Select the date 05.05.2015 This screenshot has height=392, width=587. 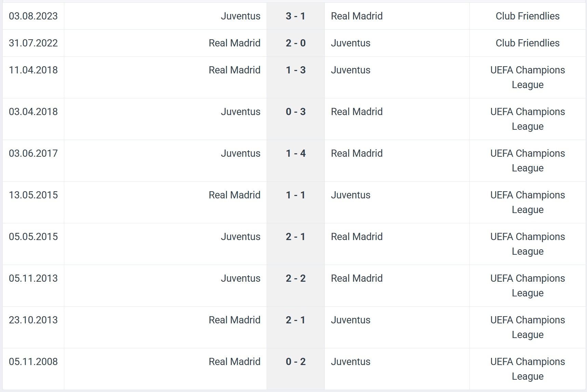[x=33, y=237]
